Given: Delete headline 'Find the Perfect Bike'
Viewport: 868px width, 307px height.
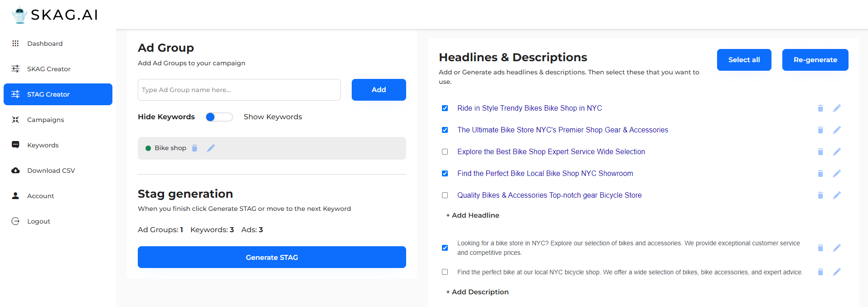Looking at the screenshot, I should (820, 173).
